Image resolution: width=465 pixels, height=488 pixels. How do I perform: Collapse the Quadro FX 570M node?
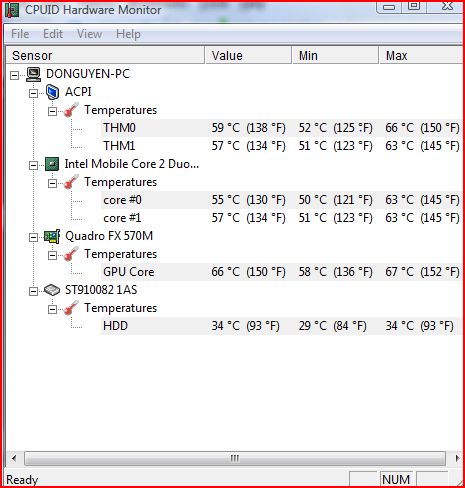tap(33, 237)
